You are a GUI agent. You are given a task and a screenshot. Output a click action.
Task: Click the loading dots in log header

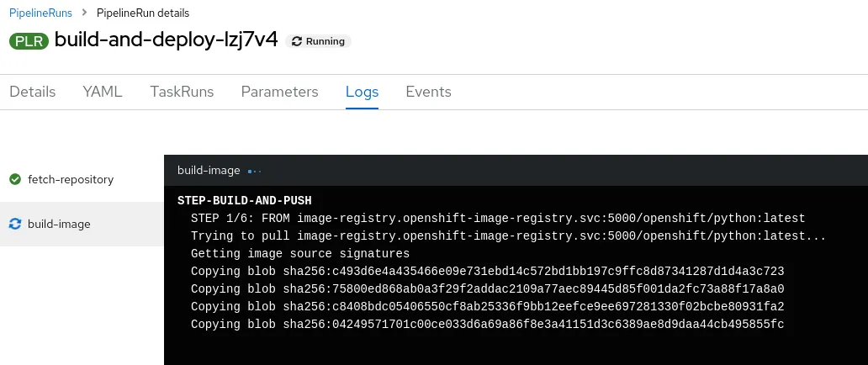(255, 171)
